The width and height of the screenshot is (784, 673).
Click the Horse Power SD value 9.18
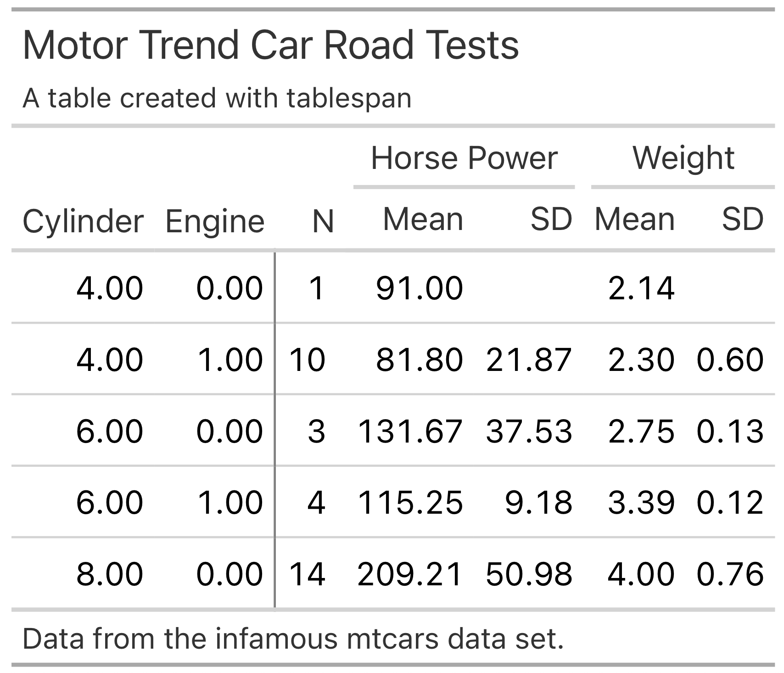[538, 502]
